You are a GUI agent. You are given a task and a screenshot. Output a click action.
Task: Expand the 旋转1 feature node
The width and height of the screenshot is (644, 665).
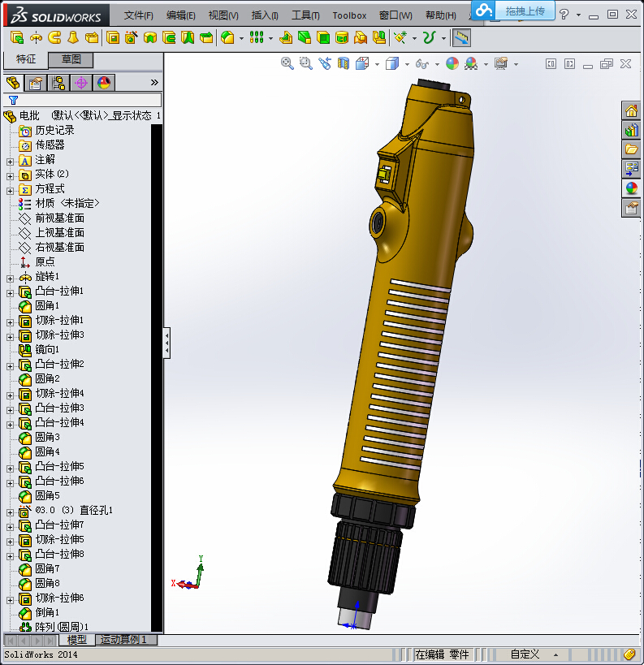pyautogui.click(x=10, y=279)
